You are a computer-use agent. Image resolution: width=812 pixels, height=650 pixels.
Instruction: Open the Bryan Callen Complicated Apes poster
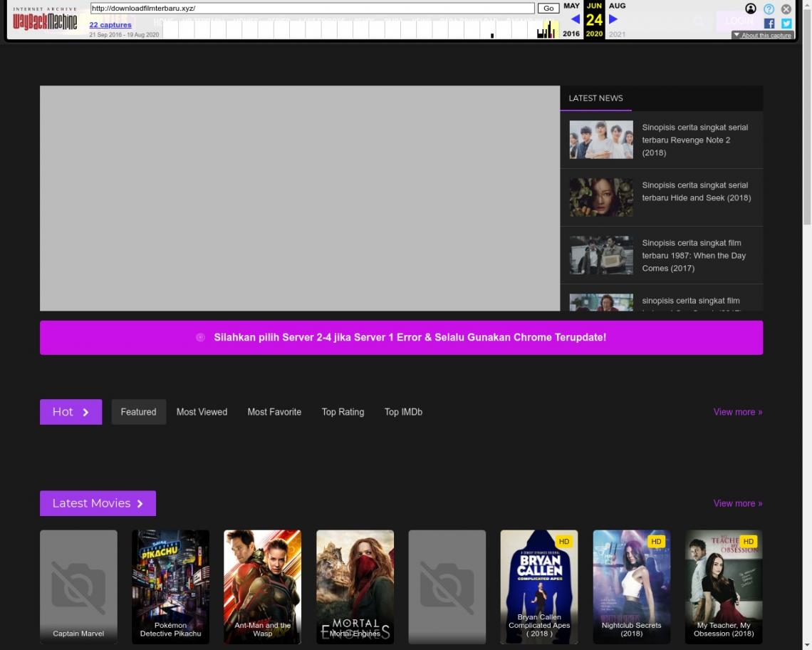click(539, 587)
